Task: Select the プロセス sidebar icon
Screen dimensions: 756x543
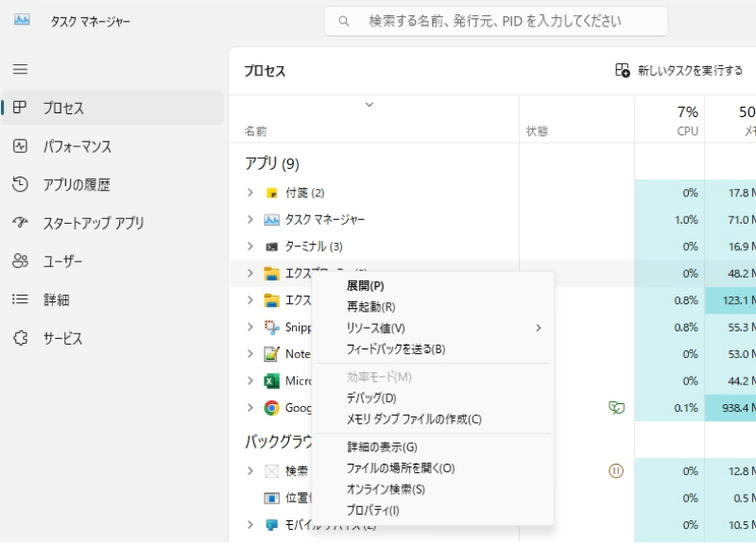Action: [19, 107]
